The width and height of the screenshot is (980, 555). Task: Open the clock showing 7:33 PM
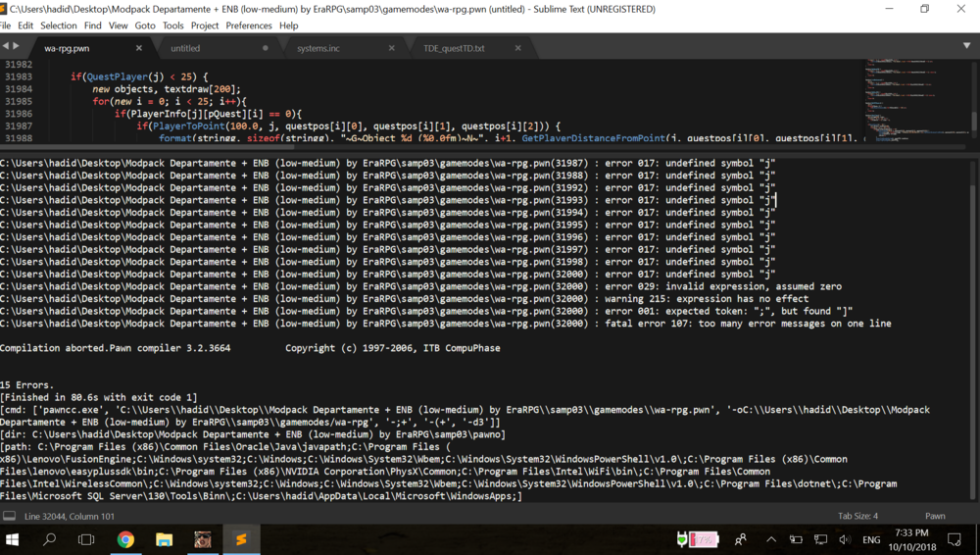[911, 539]
